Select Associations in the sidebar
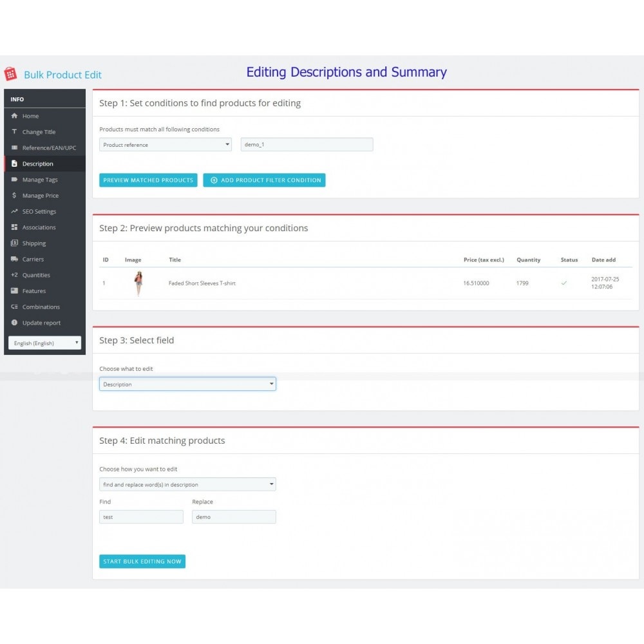This screenshot has height=644, width=644. [39, 227]
